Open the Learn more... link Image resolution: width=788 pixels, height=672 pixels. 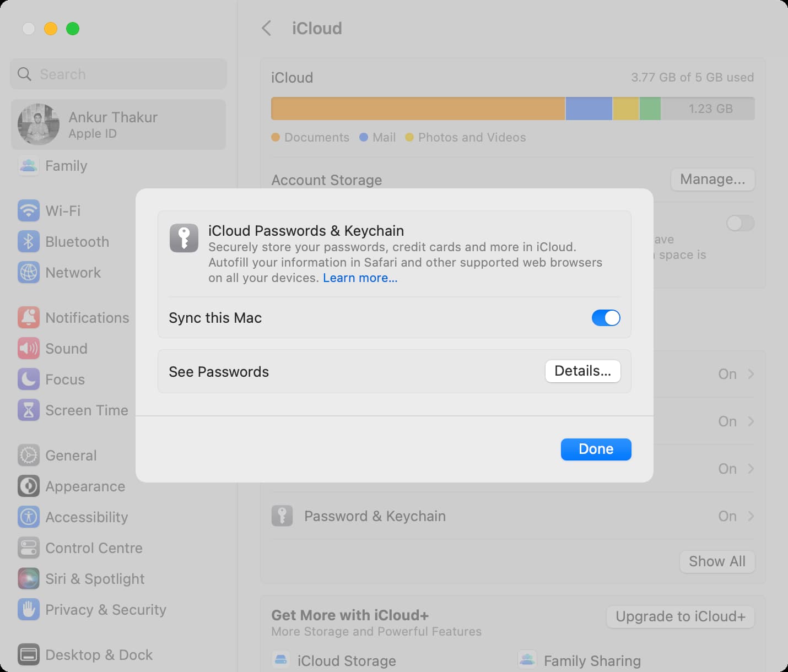(x=360, y=278)
